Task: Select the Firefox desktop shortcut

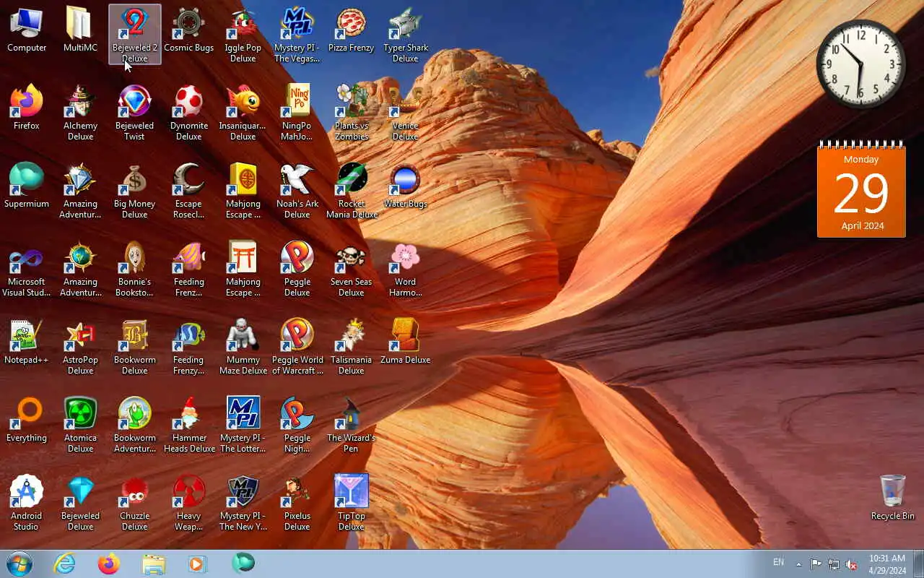Action: [27, 108]
